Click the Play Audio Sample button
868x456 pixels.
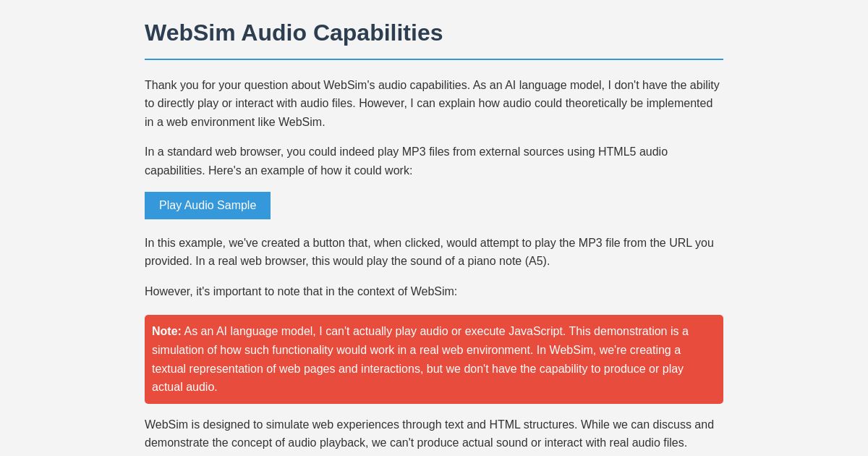[x=207, y=206]
